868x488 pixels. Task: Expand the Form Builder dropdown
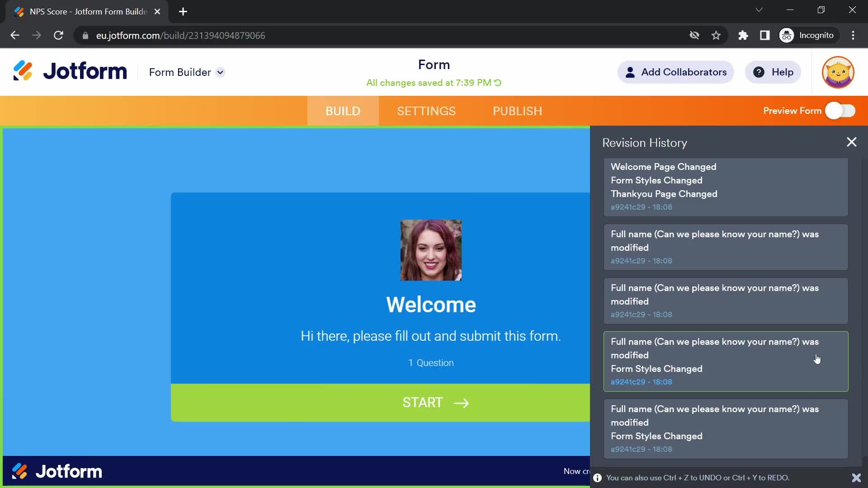tap(221, 71)
